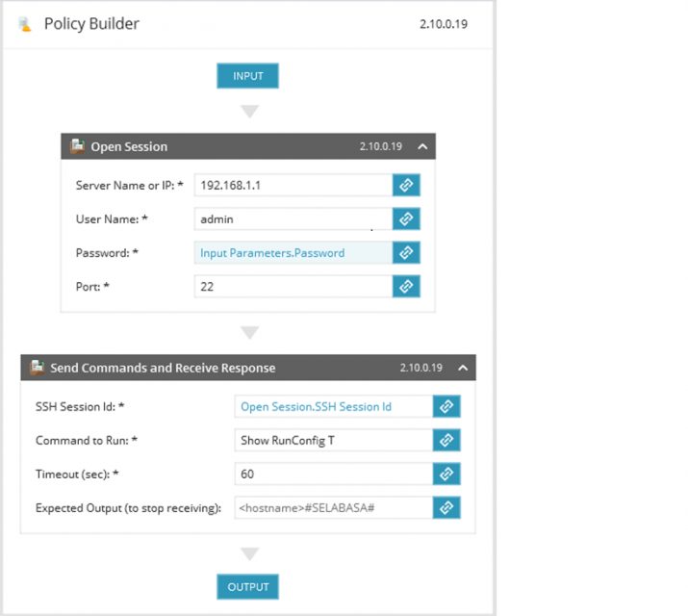Click the Send Commands and Receive Response title
Image resolution: width=688 pixels, height=616 pixels.
point(163,368)
